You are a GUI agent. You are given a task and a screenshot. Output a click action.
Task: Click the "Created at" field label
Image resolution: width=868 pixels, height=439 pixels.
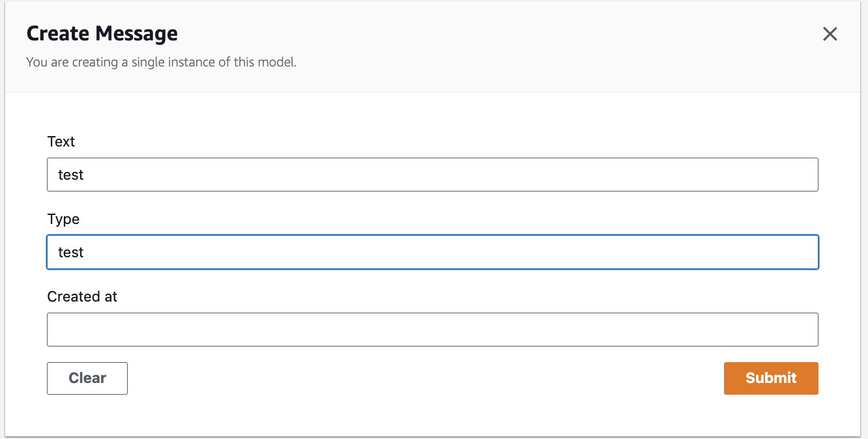point(82,297)
